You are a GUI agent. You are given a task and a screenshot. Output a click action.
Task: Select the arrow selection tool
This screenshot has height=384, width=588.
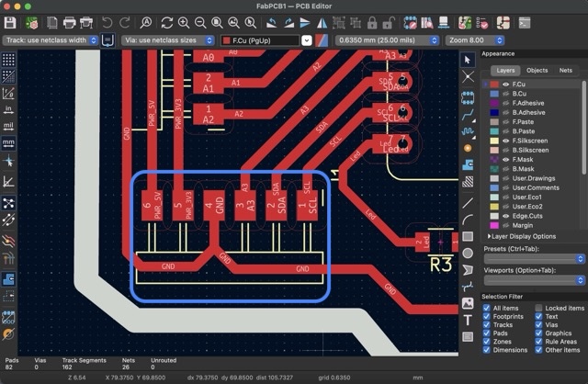468,60
